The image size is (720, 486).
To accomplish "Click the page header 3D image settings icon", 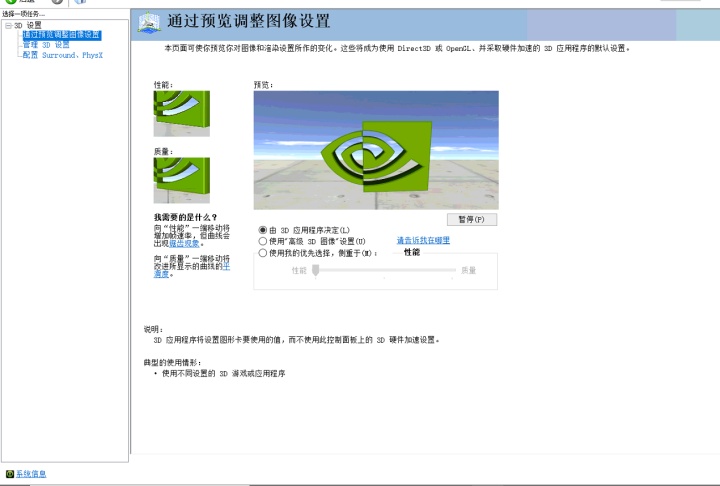I will click(149, 23).
